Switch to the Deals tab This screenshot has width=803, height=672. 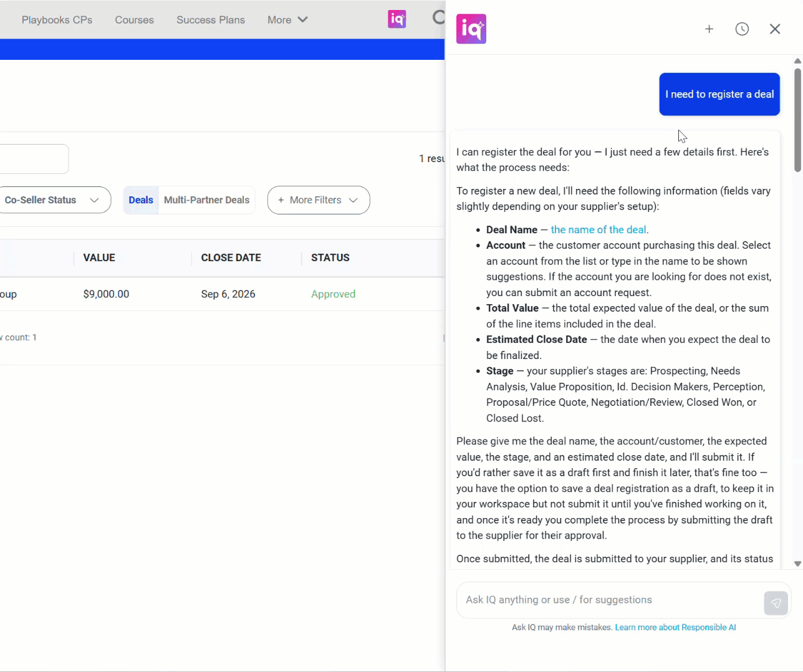(x=141, y=200)
